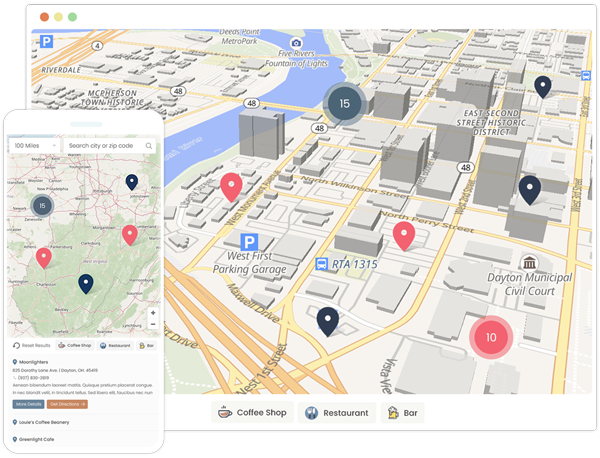Open the 100 Miles radius dropdown
The height and width of the screenshot is (458, 600).
[34, 146]
